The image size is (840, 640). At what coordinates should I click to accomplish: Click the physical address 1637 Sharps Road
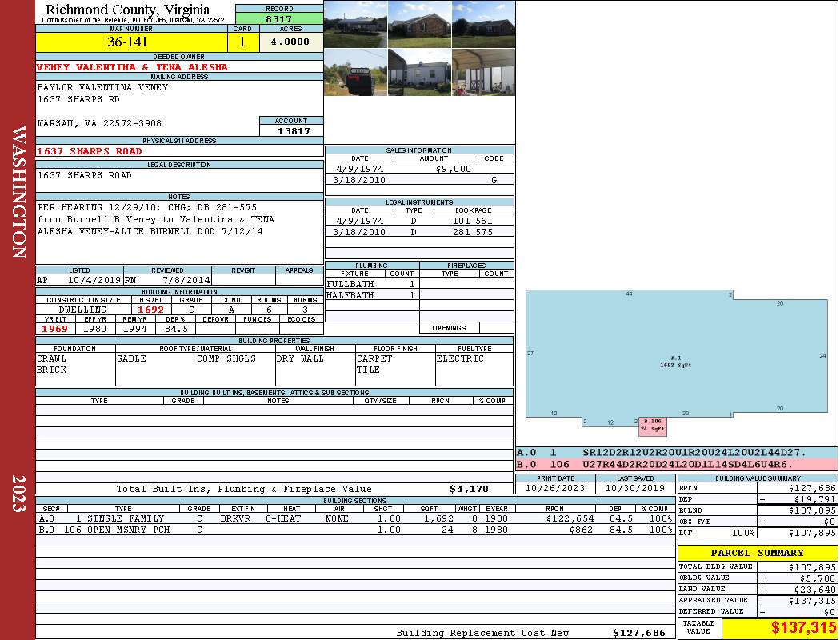pos(90,151)
